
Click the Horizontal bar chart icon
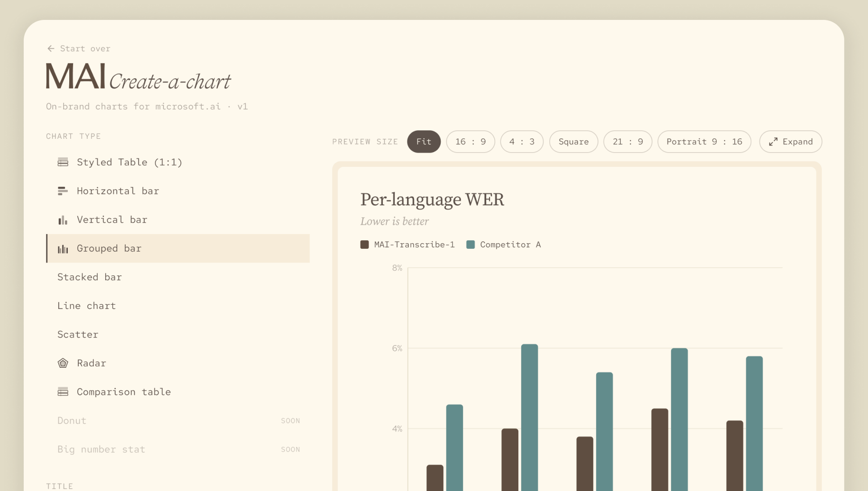click(x=63, y=191)
